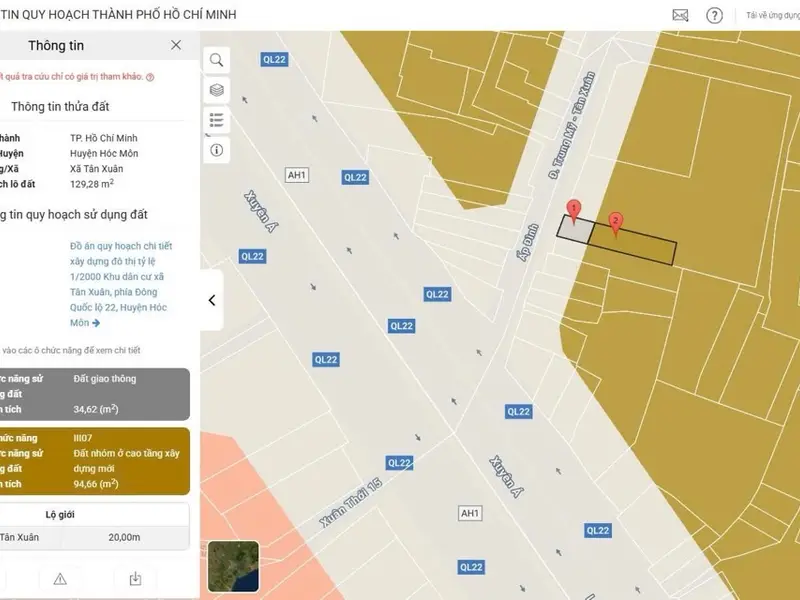The height and width of the screenshot is (600, 800).
Task: Show the map legend list
Action: pyautogui.click(x=216, y=120)
